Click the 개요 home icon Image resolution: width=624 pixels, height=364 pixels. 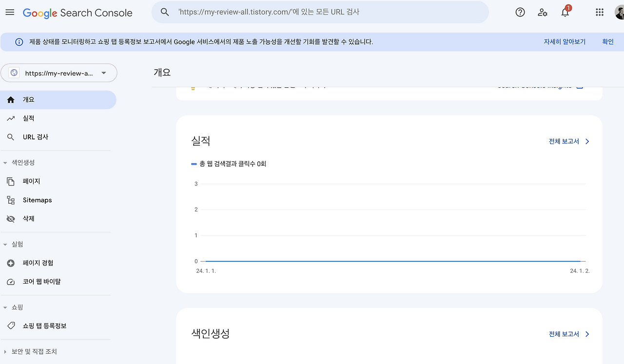pos(11,99)
